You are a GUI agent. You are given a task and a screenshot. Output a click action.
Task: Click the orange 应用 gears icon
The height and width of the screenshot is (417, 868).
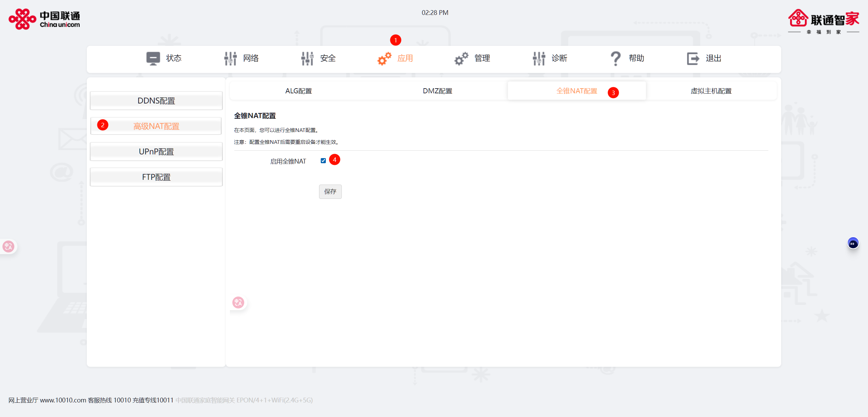[384, 58]
